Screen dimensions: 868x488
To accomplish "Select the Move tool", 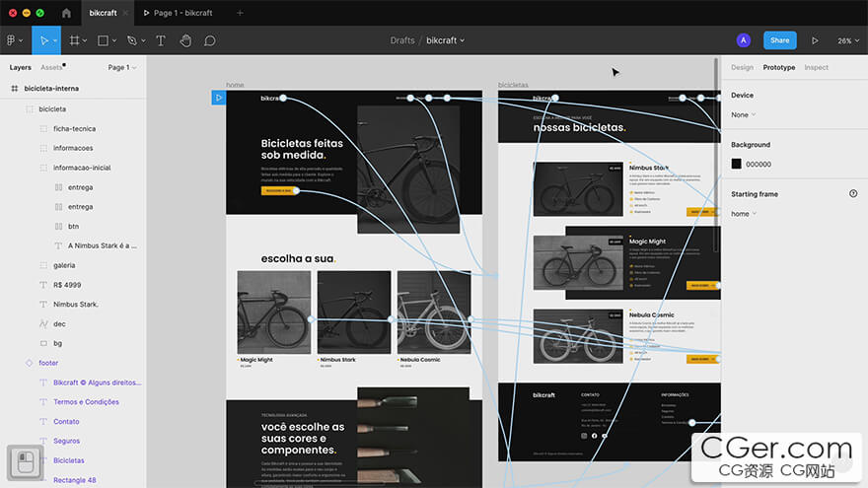I will click(43, 40).
